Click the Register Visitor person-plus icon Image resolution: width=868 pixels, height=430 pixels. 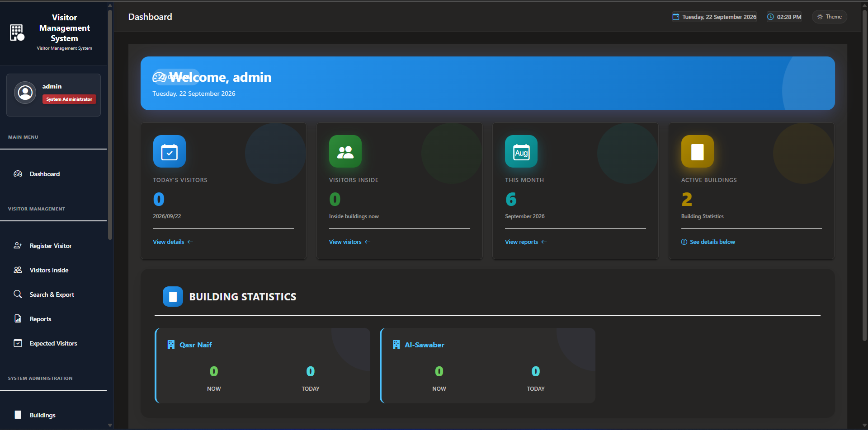[x=18, y=246]
